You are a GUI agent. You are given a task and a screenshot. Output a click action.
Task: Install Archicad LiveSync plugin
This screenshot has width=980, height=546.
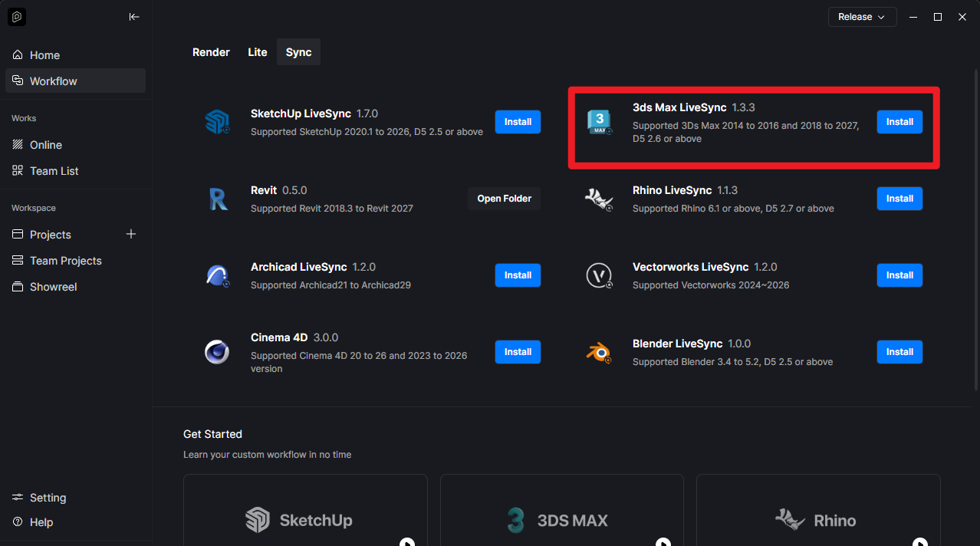[518, 275]
